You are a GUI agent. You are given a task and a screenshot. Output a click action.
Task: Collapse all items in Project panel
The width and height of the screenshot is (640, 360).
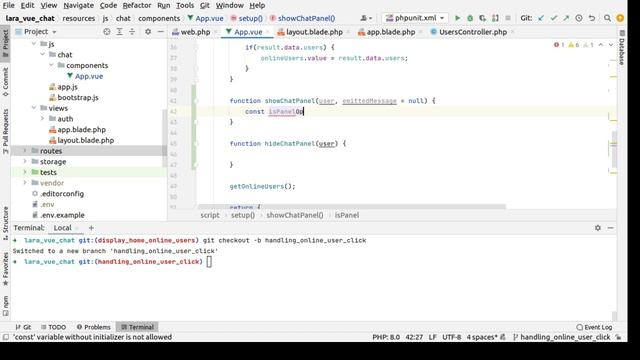(132, 31)
